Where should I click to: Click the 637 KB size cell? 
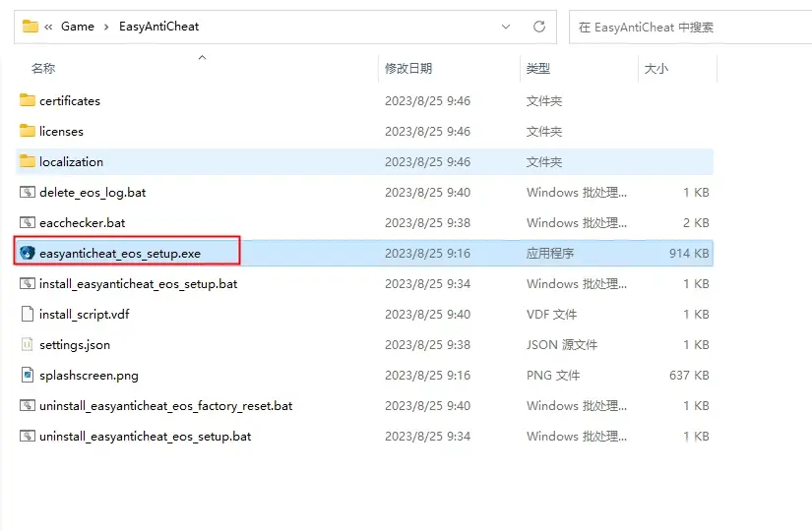(689, 376)
